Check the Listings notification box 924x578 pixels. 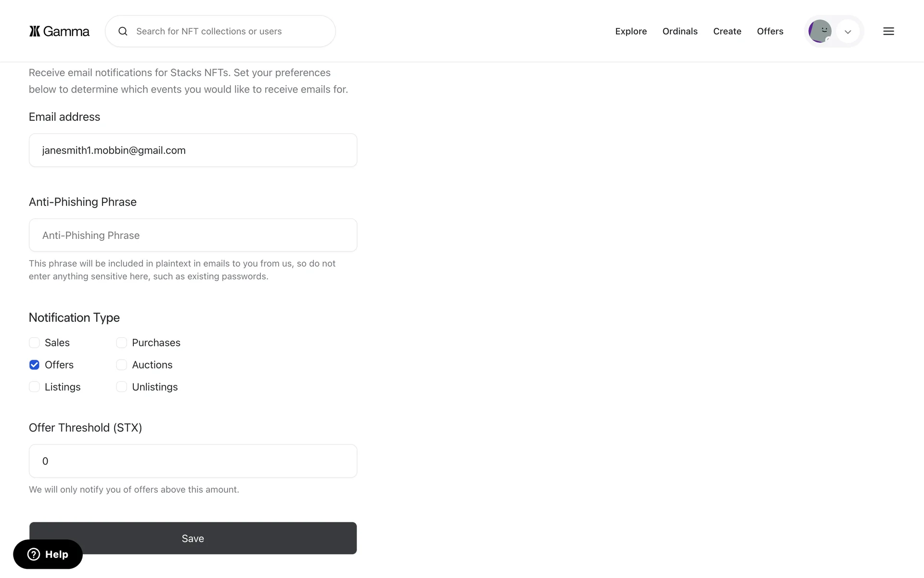34,387
